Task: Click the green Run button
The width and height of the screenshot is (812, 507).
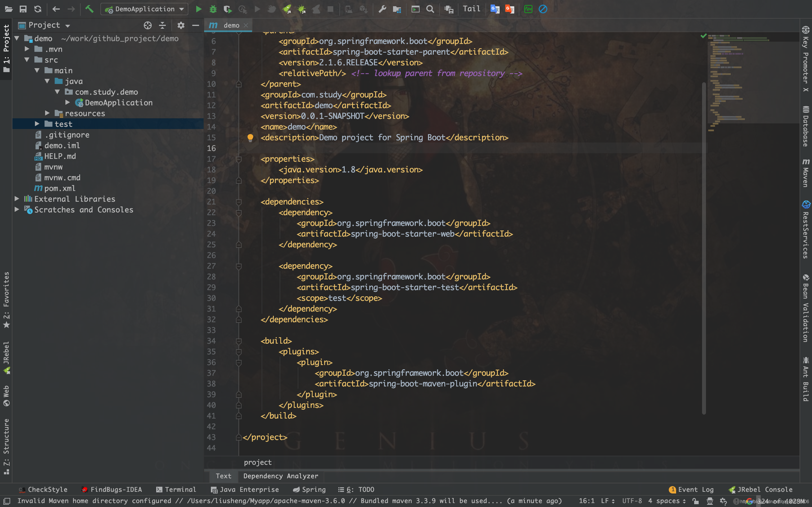Action: (x=199, y=9)
